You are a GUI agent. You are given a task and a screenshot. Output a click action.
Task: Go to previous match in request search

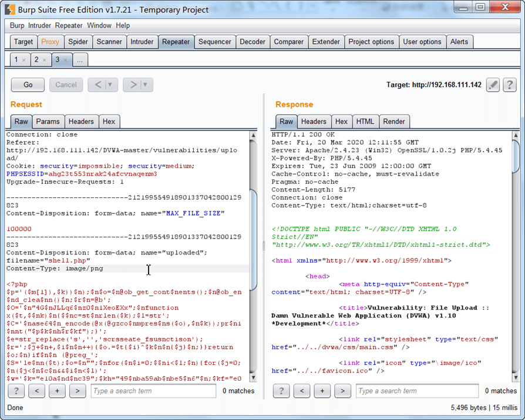[x=37, y=391]
